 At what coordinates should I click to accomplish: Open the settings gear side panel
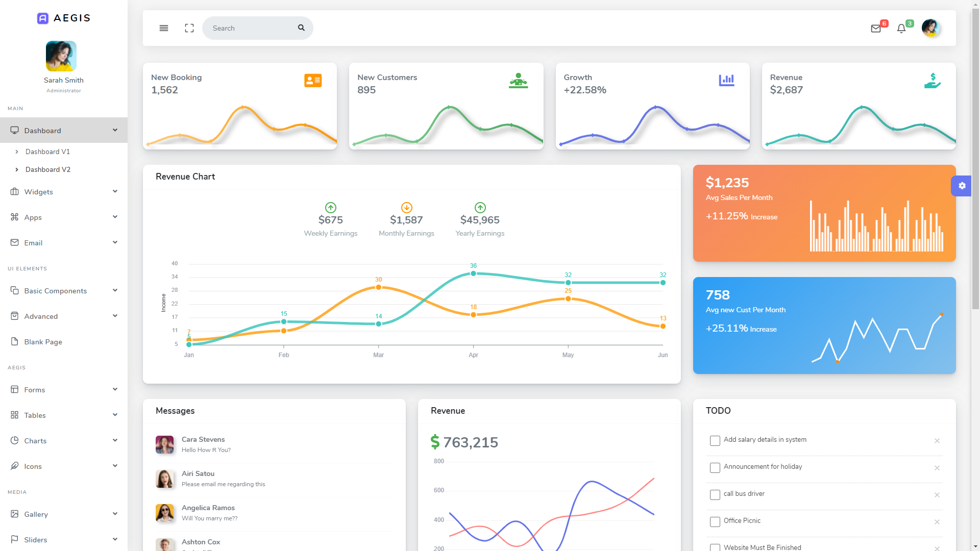(962, 186)
